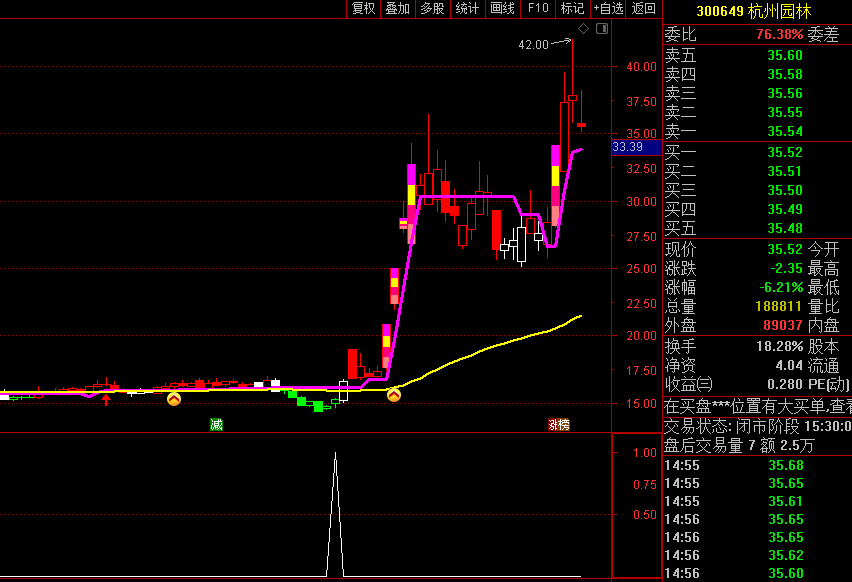Screen dimensions: 852x582
Task: Click the 42.00 high price label
Action: pos(534,45)
